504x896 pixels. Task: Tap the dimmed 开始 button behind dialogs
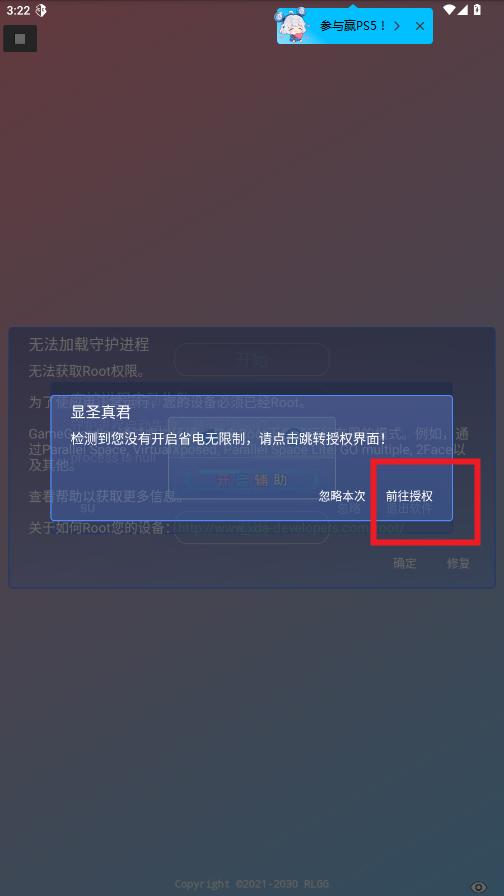click(251, 359)
